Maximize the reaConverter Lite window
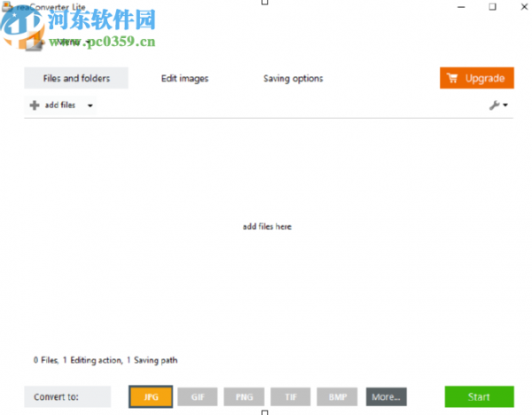Viewport: 532px width, 415px height. point(492,7)
